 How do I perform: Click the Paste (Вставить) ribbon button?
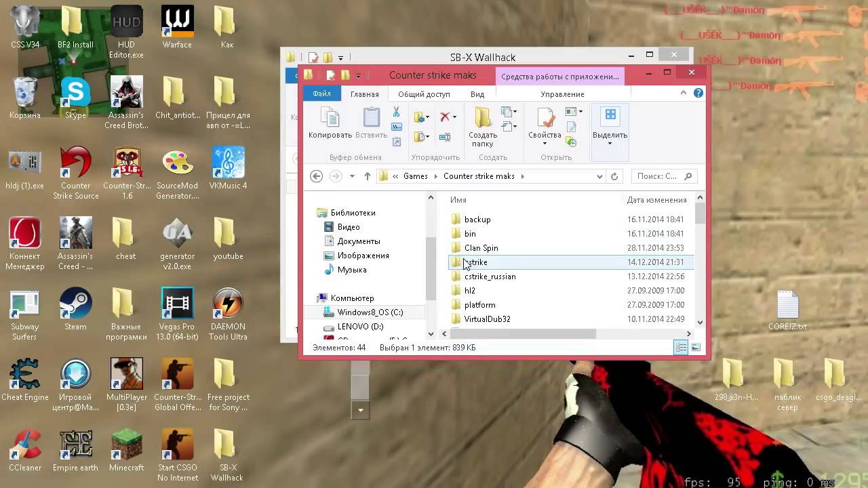pos(371,123)
